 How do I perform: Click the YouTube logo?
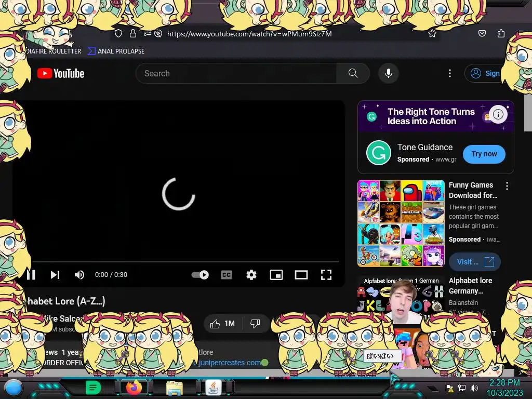click(x=61, y=73)
